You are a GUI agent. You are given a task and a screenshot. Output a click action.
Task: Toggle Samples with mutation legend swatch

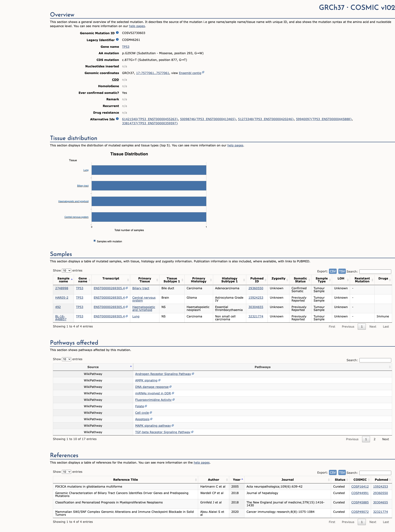click(94, 241)
